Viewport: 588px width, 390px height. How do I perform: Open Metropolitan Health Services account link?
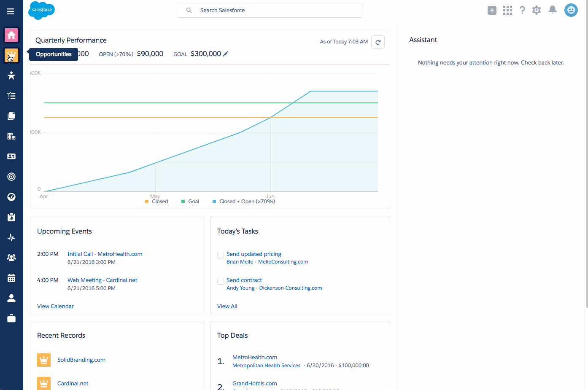[x=267, y=366]
